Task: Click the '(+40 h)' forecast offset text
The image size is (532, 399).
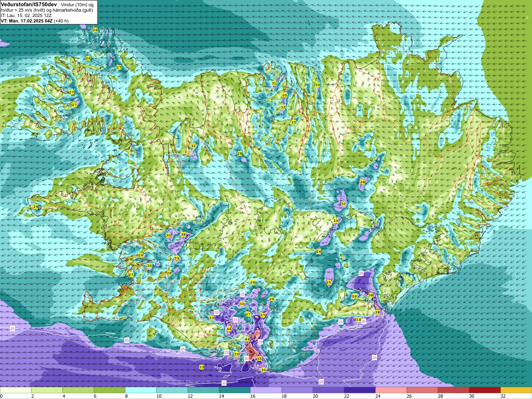Action: [x=61, y=20]
